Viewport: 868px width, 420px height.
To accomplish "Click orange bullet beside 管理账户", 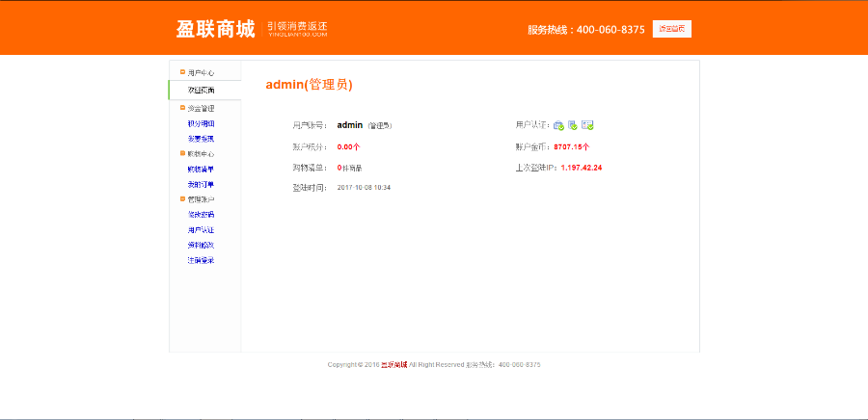I will pyautogui.click(x=182, y=199).
